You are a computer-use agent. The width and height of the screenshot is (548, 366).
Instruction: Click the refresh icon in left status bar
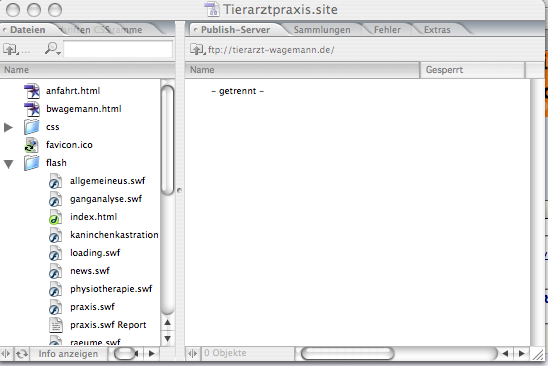point(22,354)
